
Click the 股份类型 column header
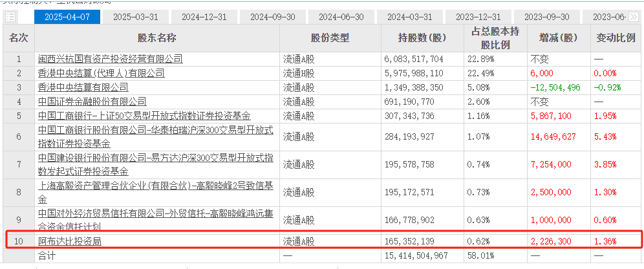coord(330,38)
